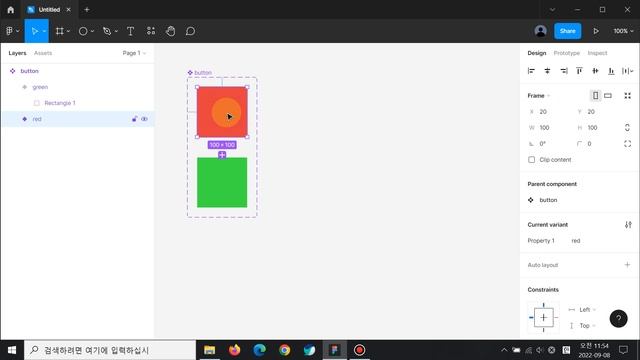
Task: Enable the Clip content checkbox
Action: pyautogui.click(x=531, y=160)
